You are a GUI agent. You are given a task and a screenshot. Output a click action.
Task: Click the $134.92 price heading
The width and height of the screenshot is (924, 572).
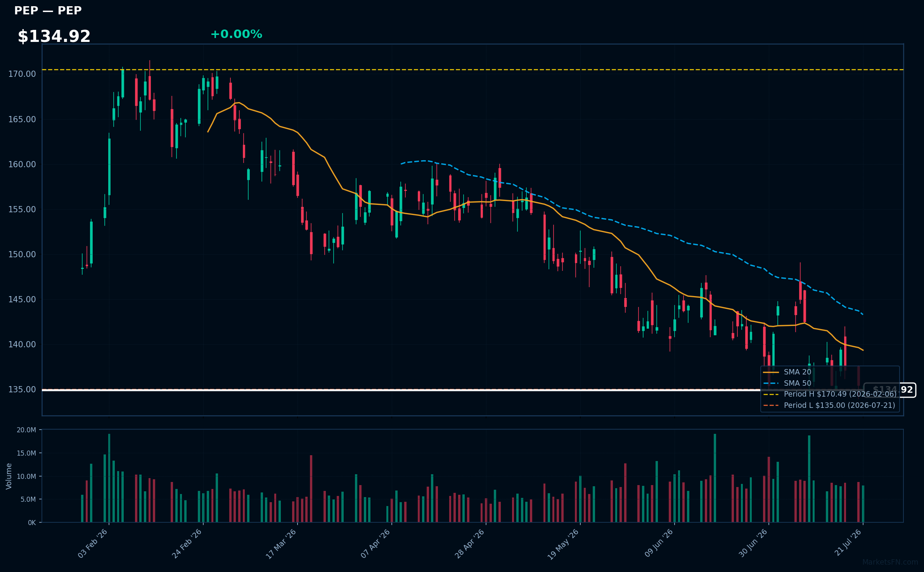(x=54, y=36)
